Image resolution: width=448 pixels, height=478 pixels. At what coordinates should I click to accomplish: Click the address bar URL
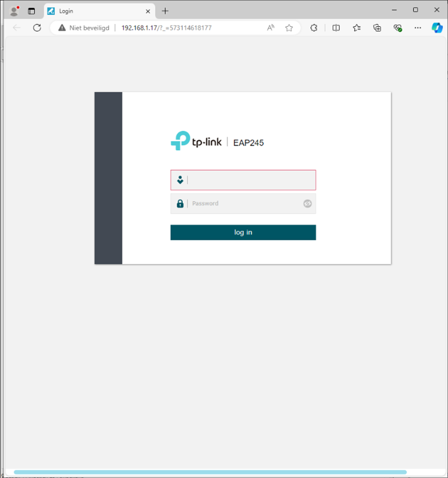[x=166, y=28]
